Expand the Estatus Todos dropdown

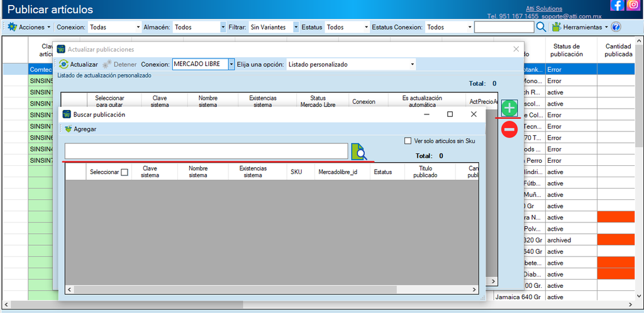pos(367,27)
